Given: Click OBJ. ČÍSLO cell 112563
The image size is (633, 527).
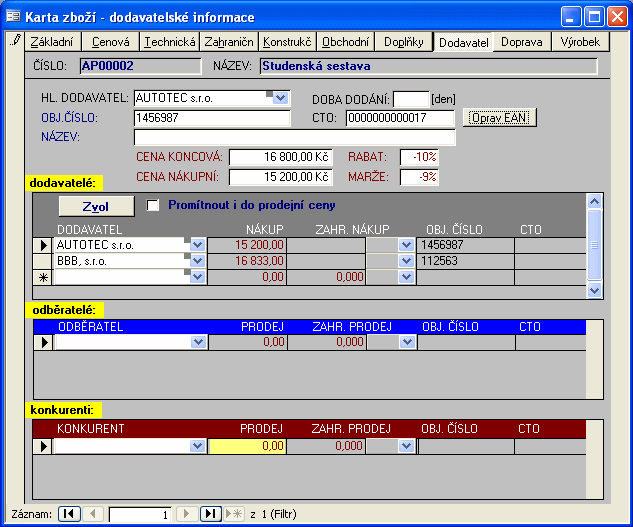Looking at the screenshot, I should 465,261.
